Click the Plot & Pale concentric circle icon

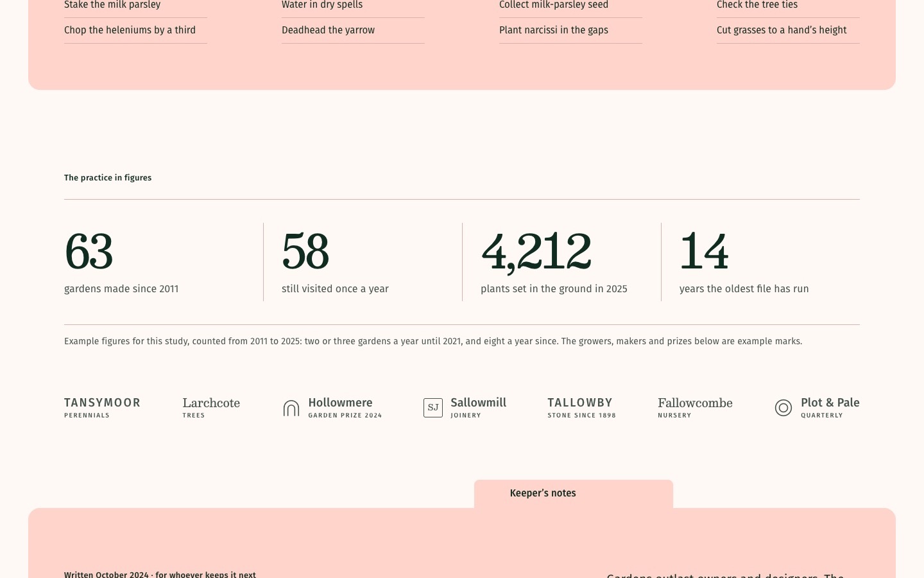pos(783,408)
